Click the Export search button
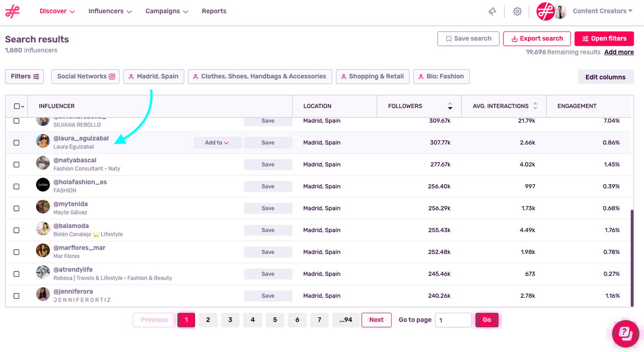The height and width of the screenshot is (352, 644). (x=537, y=38)
